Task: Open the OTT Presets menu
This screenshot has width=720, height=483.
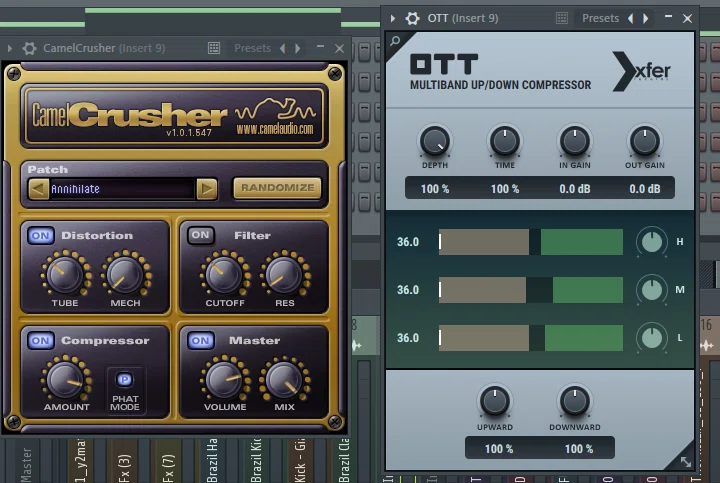Action: tap(600, 18)
